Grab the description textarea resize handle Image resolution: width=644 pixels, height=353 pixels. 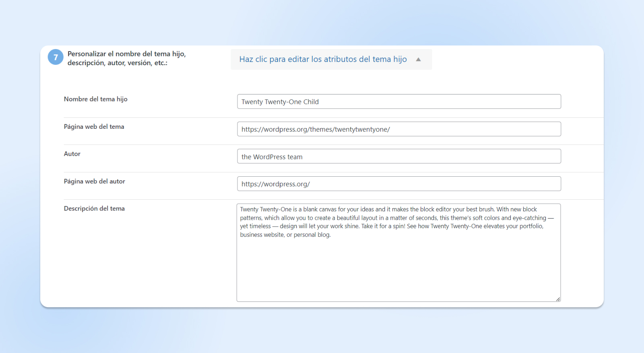tap(558, 299)
